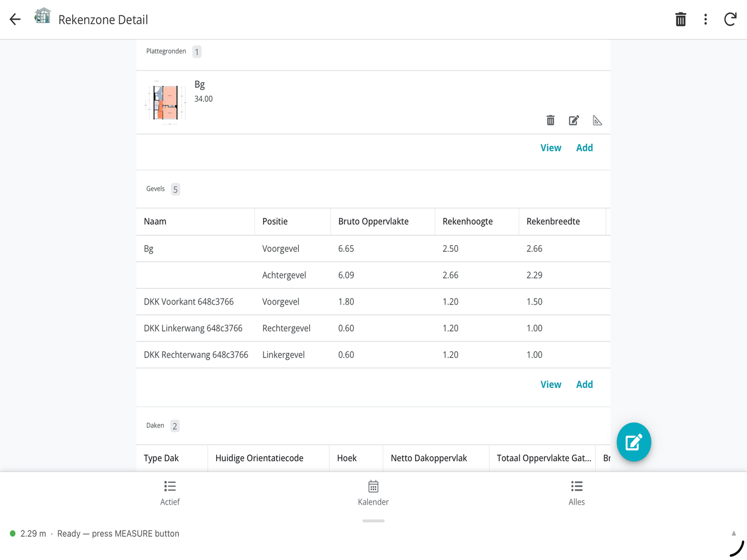Image resolution: width=747 pixels, height=560 pixels.
Task: Open DKK Voorkant 648c3766 row
Action: tap(373, 302)
